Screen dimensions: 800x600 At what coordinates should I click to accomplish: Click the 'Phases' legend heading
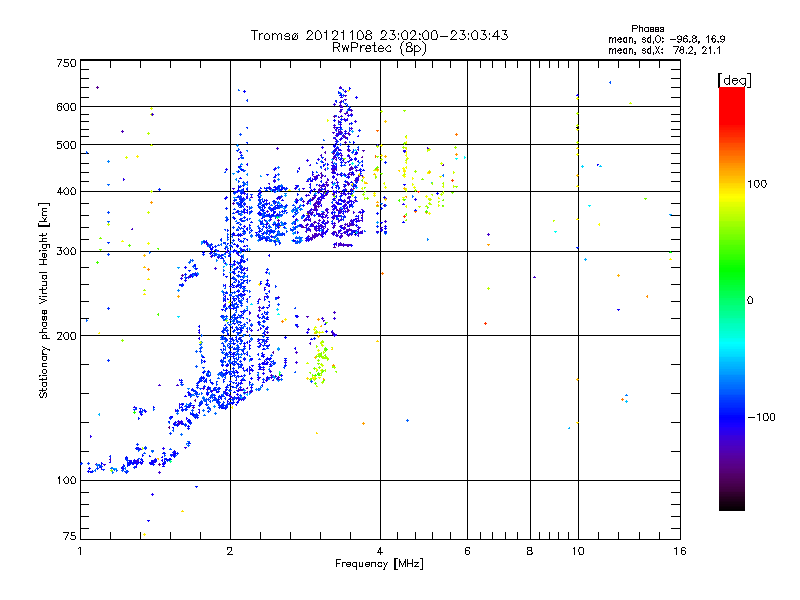pos(647,29)
